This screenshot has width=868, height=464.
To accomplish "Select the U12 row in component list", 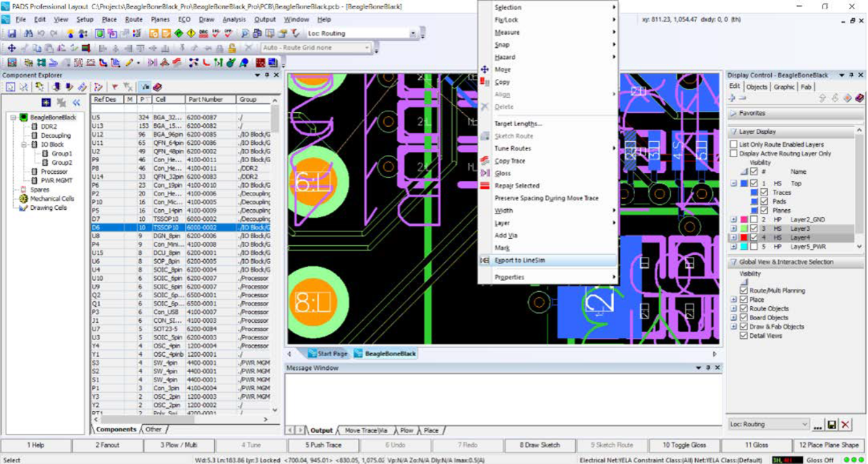I will click(x=181, y=135).
